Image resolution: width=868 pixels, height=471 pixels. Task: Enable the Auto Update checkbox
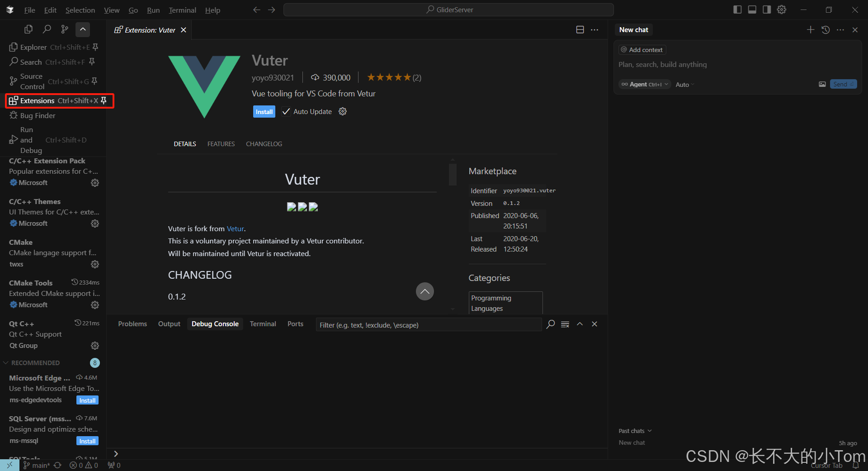285,111
